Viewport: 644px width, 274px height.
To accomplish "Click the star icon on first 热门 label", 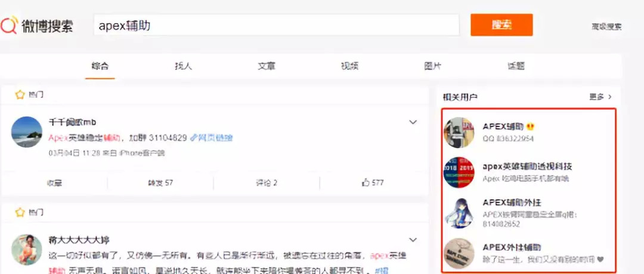I will [20, 95].
